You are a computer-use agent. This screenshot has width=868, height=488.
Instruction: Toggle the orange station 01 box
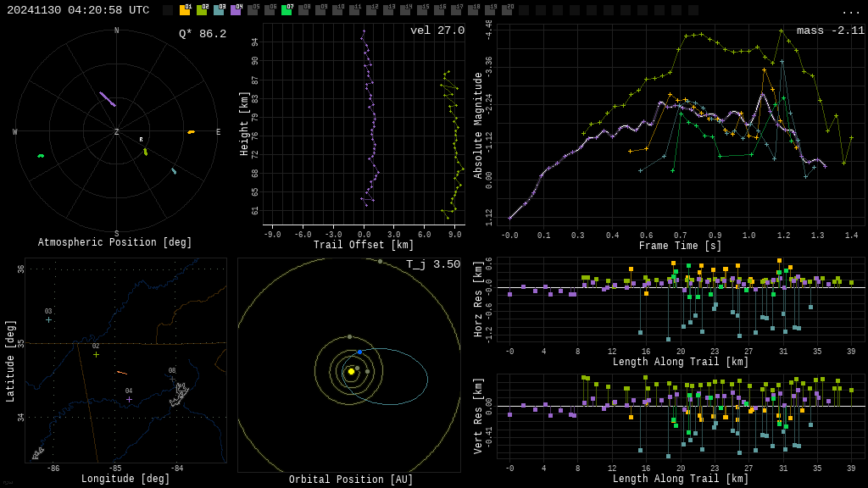[185, 10]
